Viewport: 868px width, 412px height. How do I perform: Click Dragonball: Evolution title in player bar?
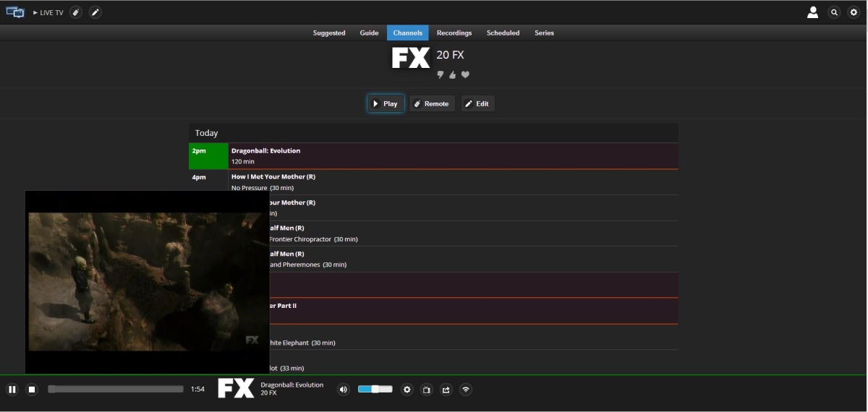pyautogui.click(x=292, y=385)
